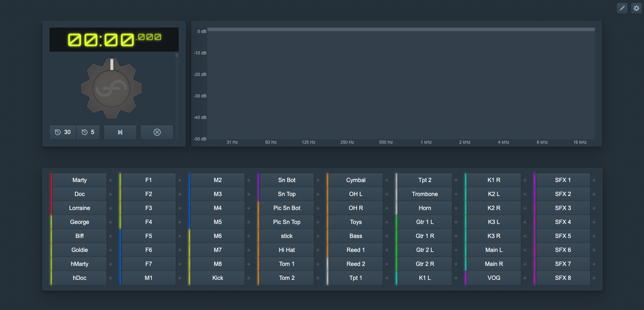Select the Cymbal channel

pyautogui.click(x=356, y=180)
